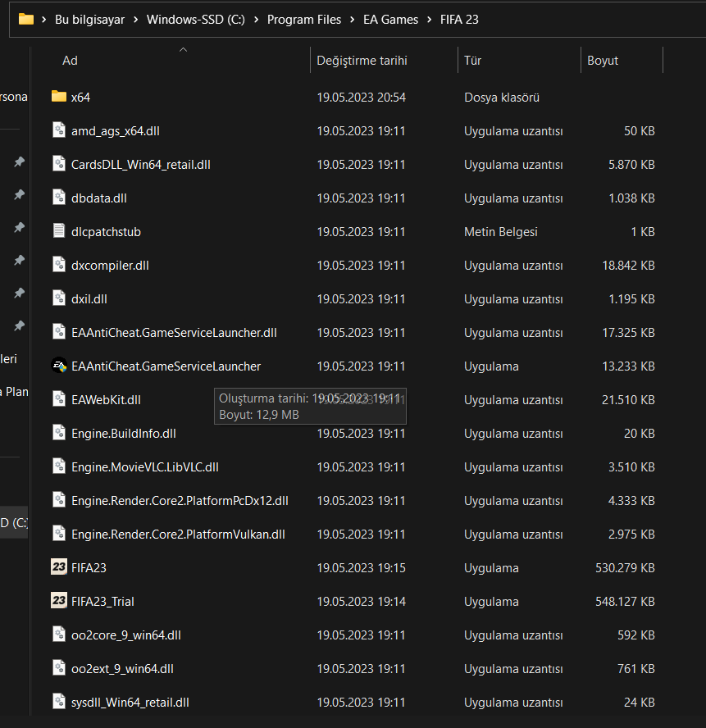Viewport: 706px width, 728px height.
Task: Click the CardsDLL_Win64_retail.dll file icon
Action: [59, 164]
